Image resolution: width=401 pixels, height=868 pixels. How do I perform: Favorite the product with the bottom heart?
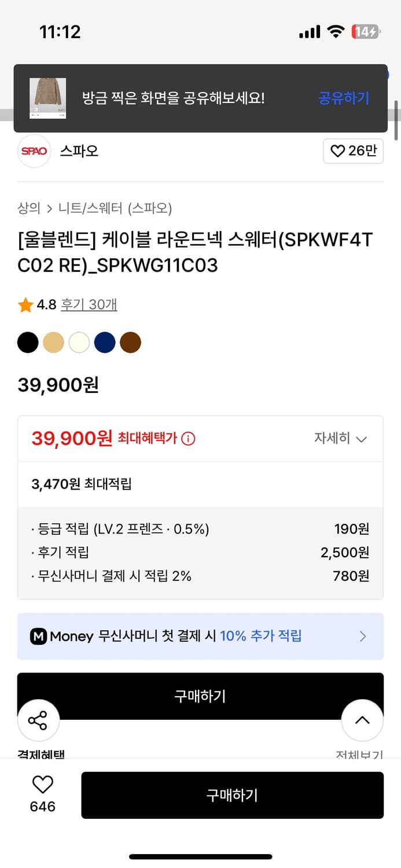(x=41, y=784)
